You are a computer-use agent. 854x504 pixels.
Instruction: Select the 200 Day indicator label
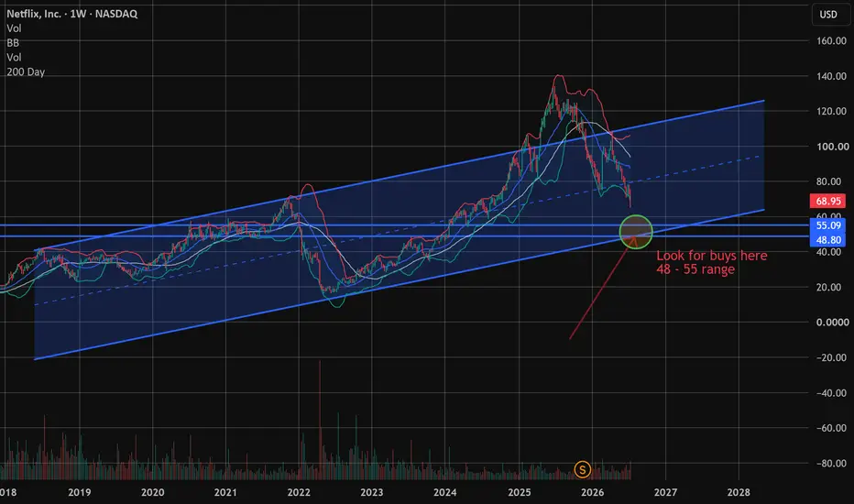(x=26, y=71)
